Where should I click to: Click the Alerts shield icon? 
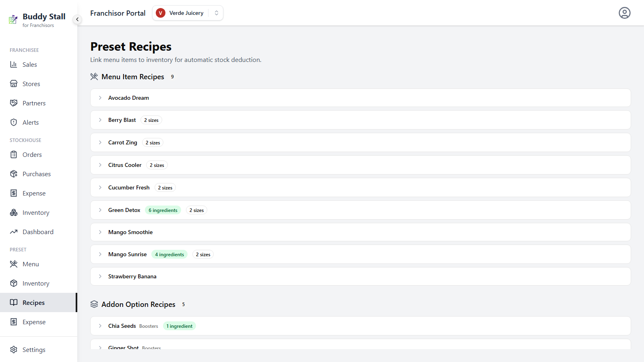(14, 122)
